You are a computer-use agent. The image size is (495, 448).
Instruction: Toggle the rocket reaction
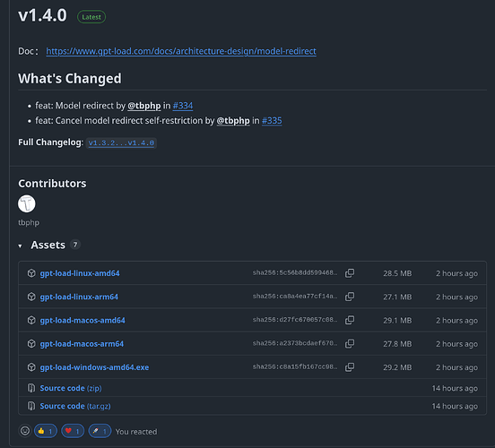[x=100, y=431]
